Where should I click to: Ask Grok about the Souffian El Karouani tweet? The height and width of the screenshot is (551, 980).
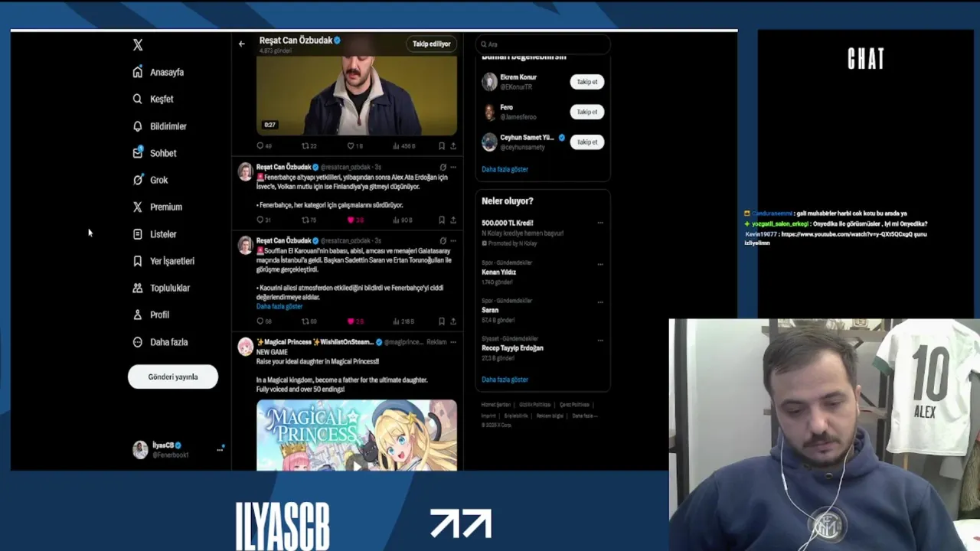tap(443, 240)
